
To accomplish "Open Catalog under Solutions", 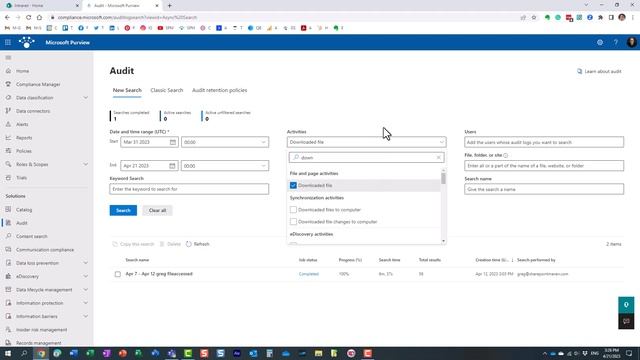I will tap(24, 210).
